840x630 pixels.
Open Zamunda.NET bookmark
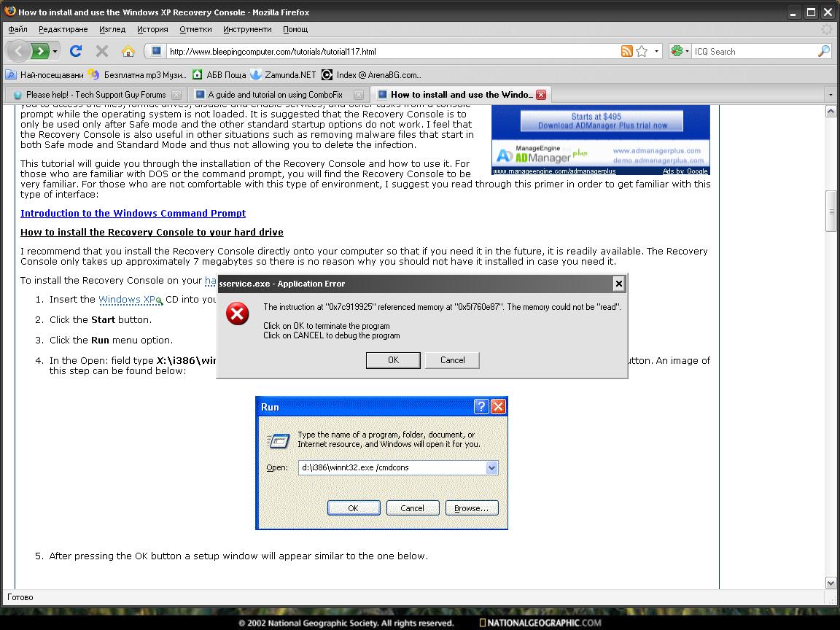click(x=284, y=74)
